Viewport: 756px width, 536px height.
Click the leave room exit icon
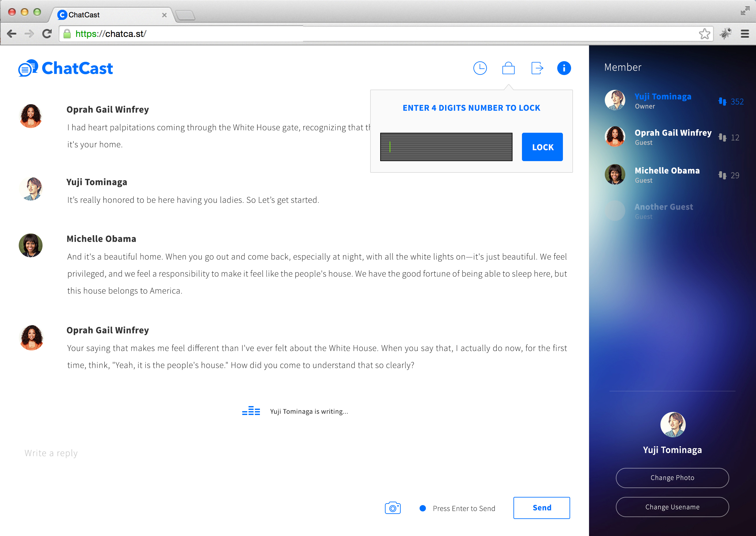[537, 68]
